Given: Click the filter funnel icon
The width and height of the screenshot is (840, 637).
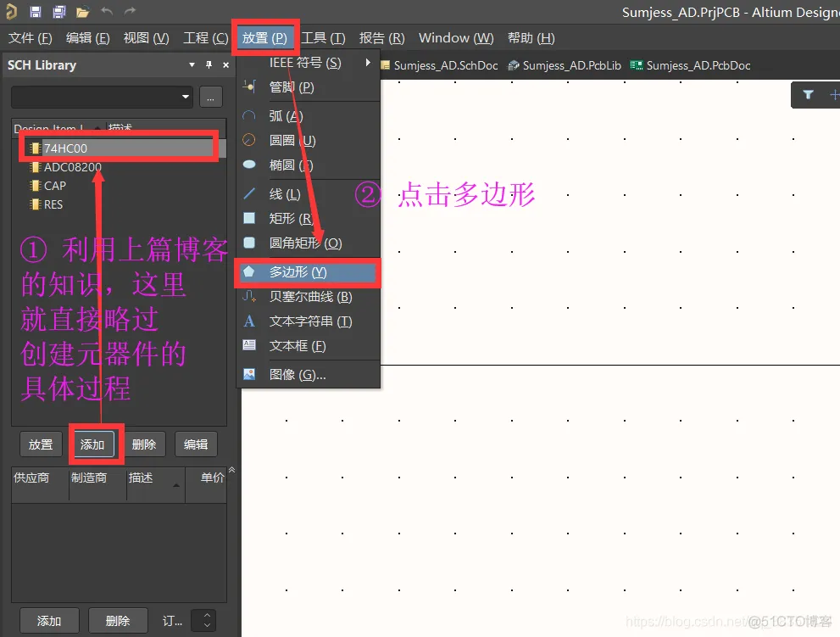Looking at the screenshot, I should pyautogui.click(x=808, y=95).
